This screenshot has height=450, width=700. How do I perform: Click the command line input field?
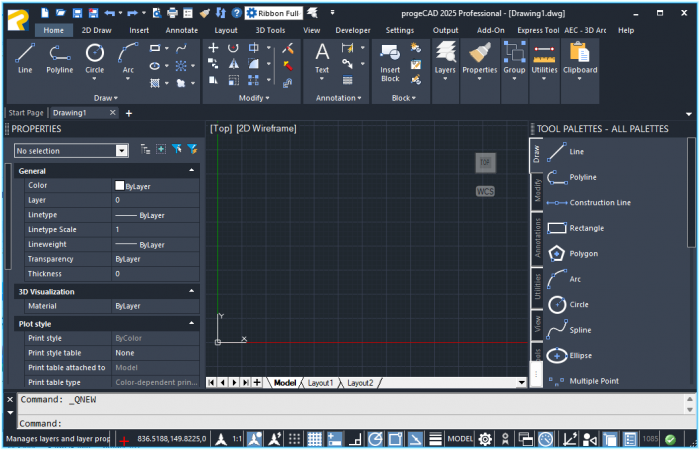pyautogui.click(x=350, y=423)
